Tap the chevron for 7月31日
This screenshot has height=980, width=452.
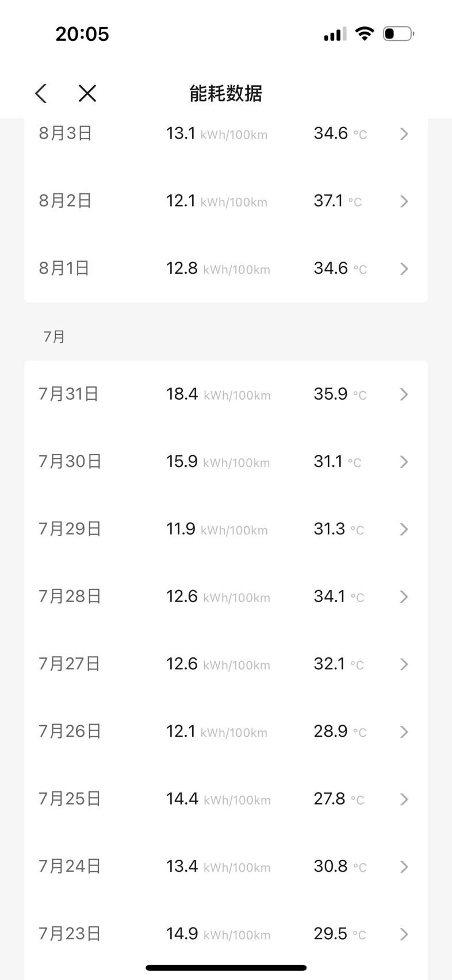[404, 395]
